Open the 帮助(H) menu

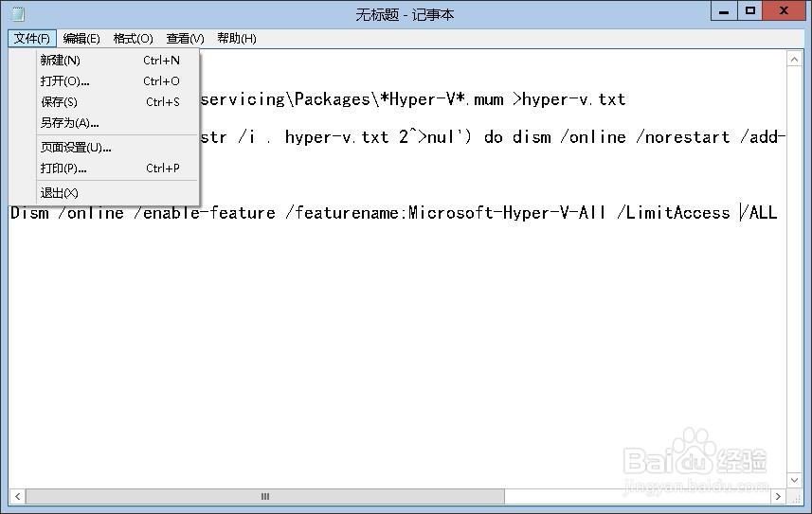pos(237,38)
